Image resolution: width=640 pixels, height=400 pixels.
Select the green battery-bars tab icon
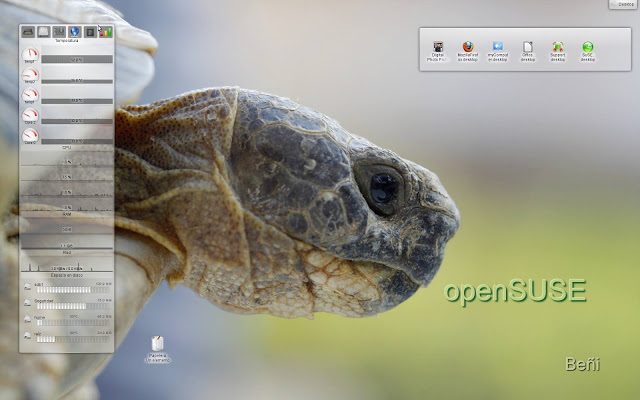[105, 32]
